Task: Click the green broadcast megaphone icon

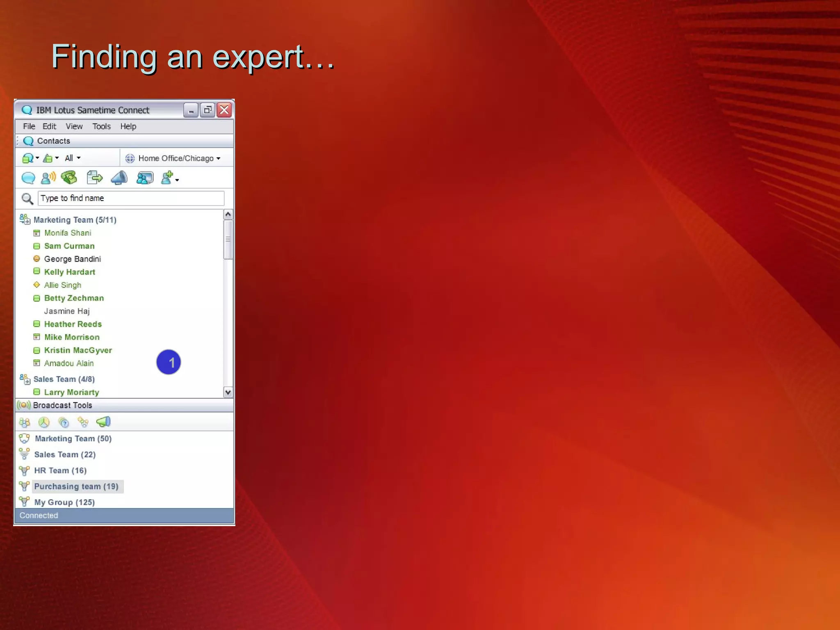Action: (x=103, y=422)
